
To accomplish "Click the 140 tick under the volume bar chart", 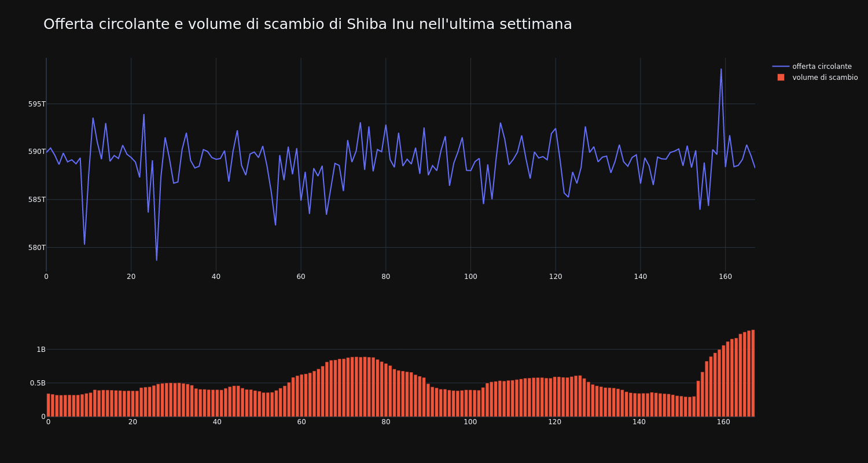I will (639, 422).
